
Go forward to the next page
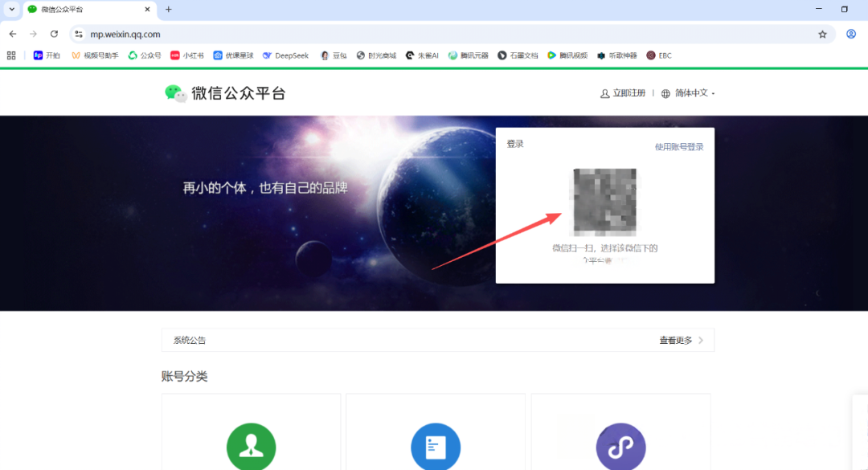pos(33,35)
